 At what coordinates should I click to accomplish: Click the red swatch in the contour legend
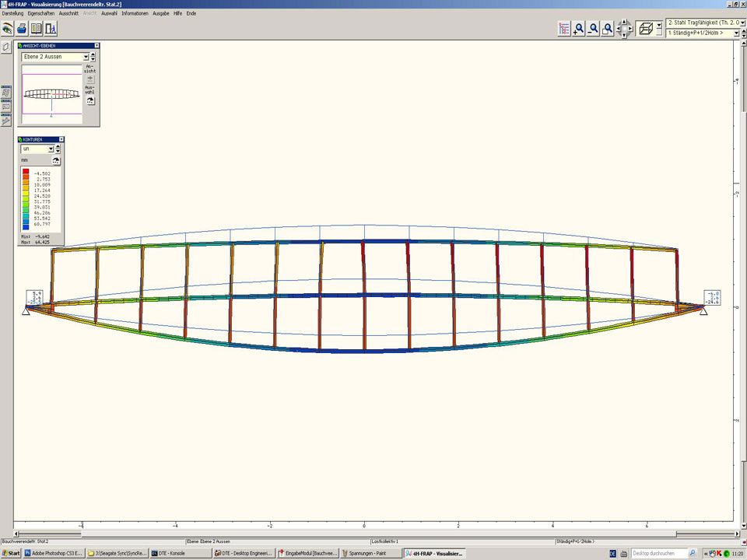click(x=26, y=173)
